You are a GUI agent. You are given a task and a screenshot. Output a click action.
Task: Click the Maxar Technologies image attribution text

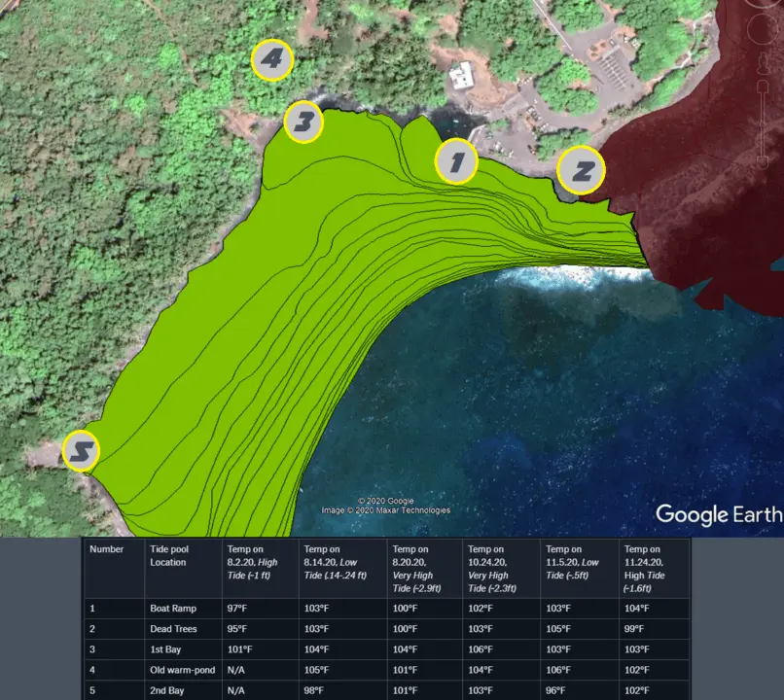pyautogui.click(x=386, y=510)
